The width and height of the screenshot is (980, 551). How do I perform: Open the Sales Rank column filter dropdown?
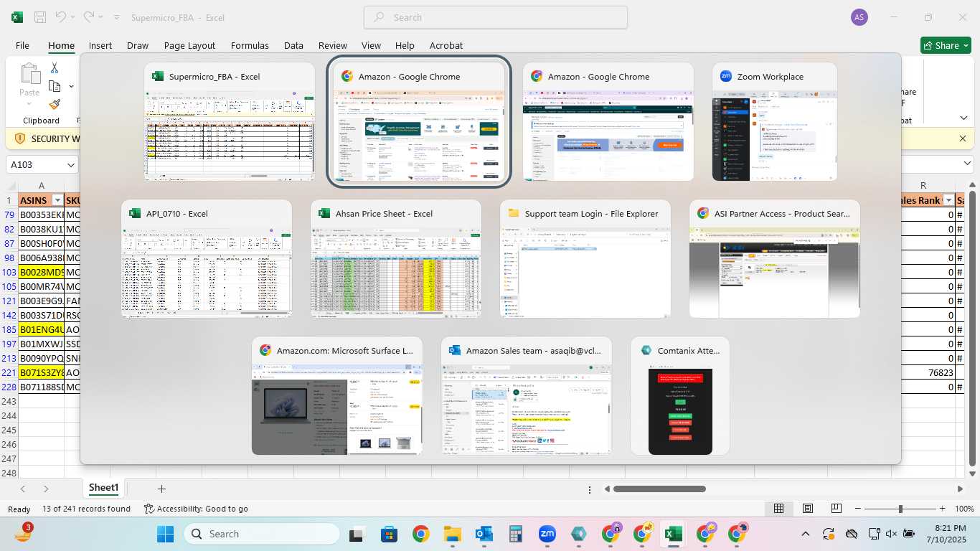pyautogui.click(x=949, y=201)
